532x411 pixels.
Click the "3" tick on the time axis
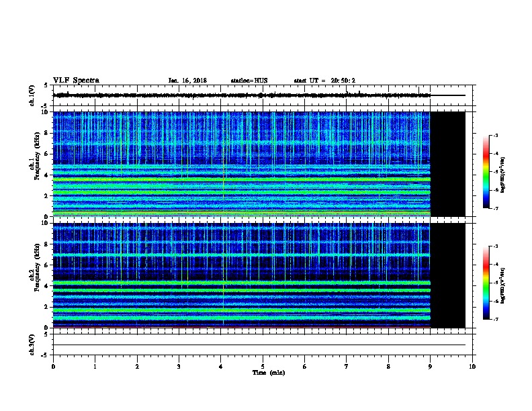pyautogui.click(x=179, y=367)
